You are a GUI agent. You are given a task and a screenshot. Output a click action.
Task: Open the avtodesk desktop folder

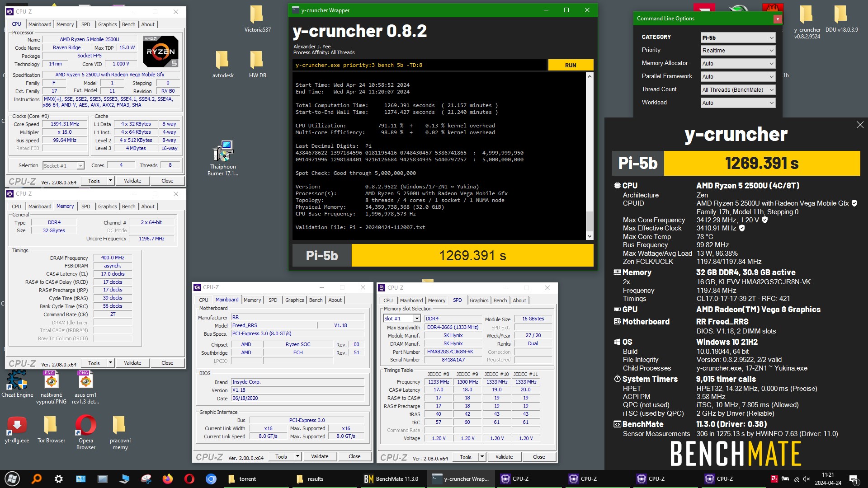[223, 64]
